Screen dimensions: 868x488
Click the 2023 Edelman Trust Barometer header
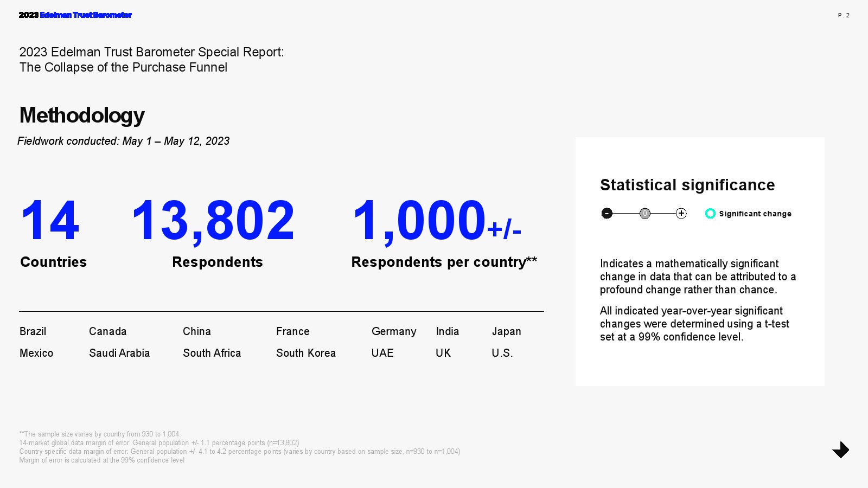pyautogui.click(x=75, y=15)
